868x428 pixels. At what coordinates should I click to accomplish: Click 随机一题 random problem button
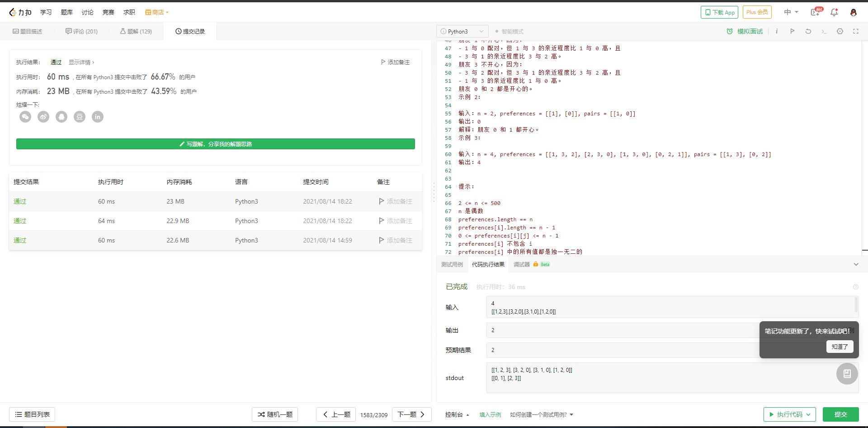tap(275, 414)
